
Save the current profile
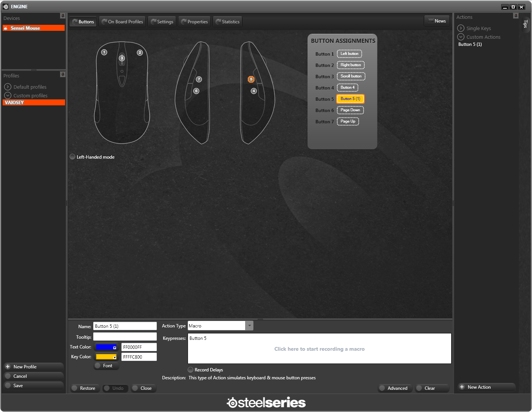point(33,385)
